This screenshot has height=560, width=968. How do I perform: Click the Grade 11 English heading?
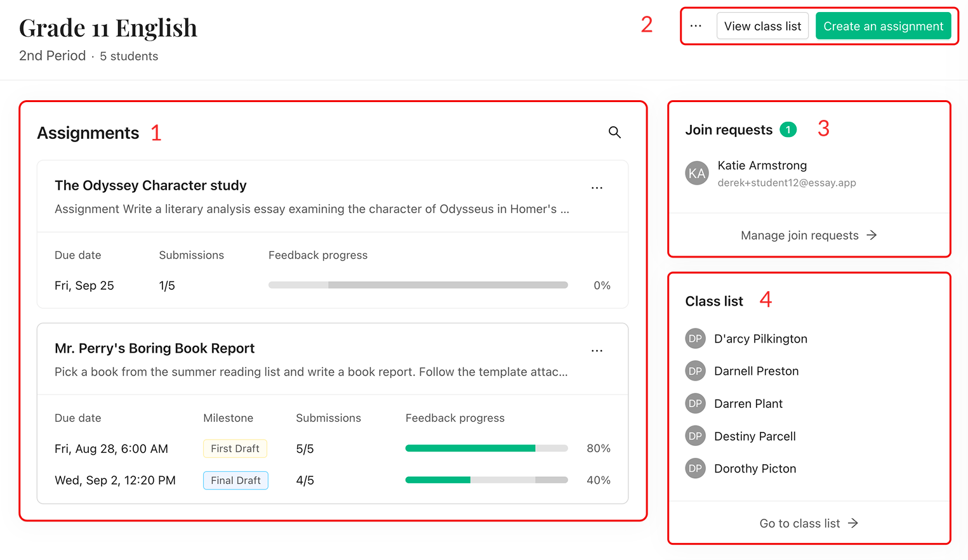108,28
